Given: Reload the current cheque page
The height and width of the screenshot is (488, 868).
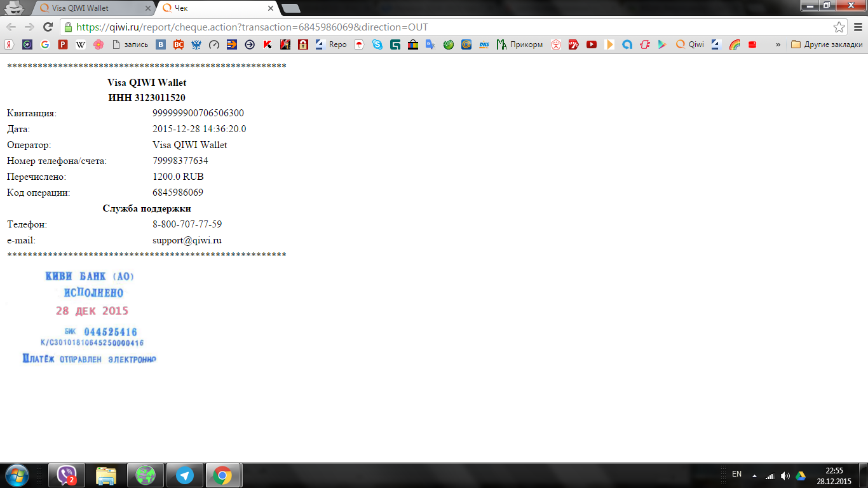Looking at the screenshot, I should (48, 27).
